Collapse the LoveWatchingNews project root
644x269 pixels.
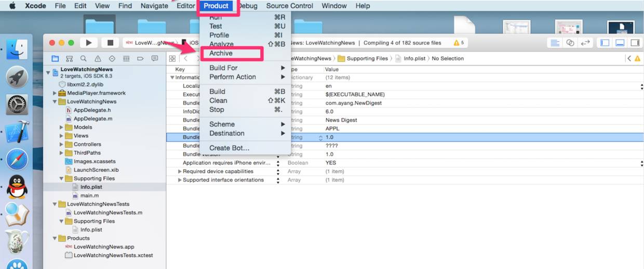click(x=48, y=72)
